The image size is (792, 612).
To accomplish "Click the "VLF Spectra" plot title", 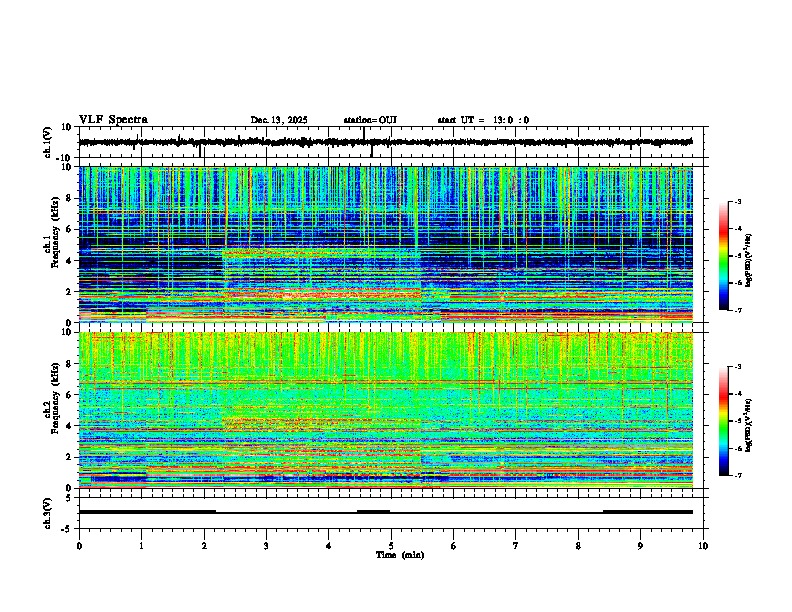I will tap(113, 120).
